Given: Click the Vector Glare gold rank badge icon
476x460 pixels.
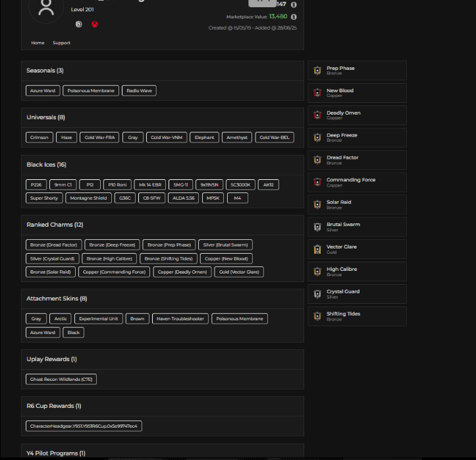Looking at the screenshot, I should [x=317, y=249].
